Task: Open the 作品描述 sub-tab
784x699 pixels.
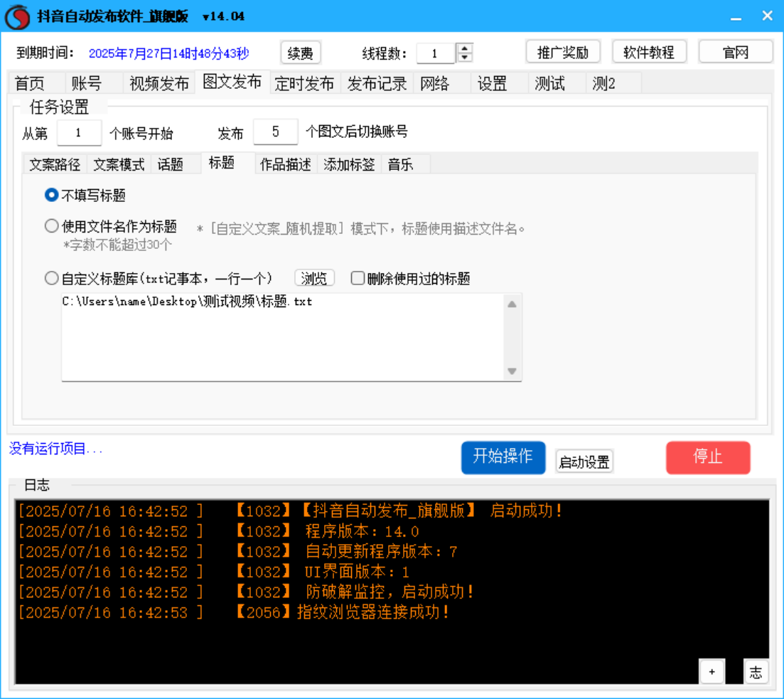Action: click(x=286, y=164)
